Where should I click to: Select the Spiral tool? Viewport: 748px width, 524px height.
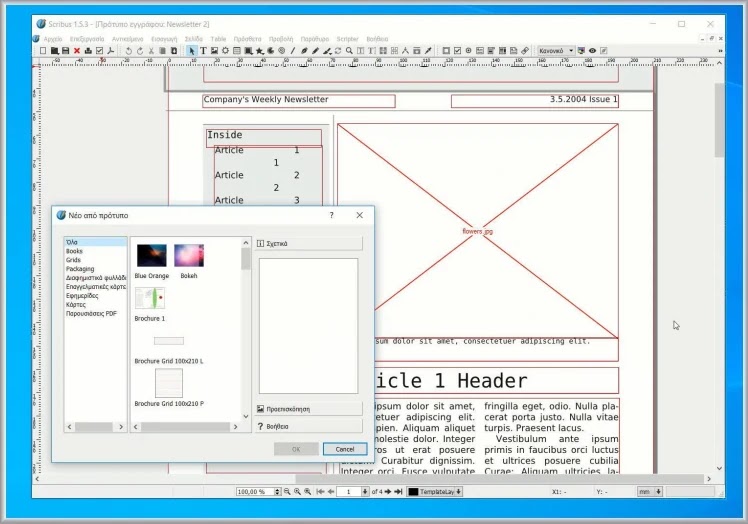click(281, 51)
